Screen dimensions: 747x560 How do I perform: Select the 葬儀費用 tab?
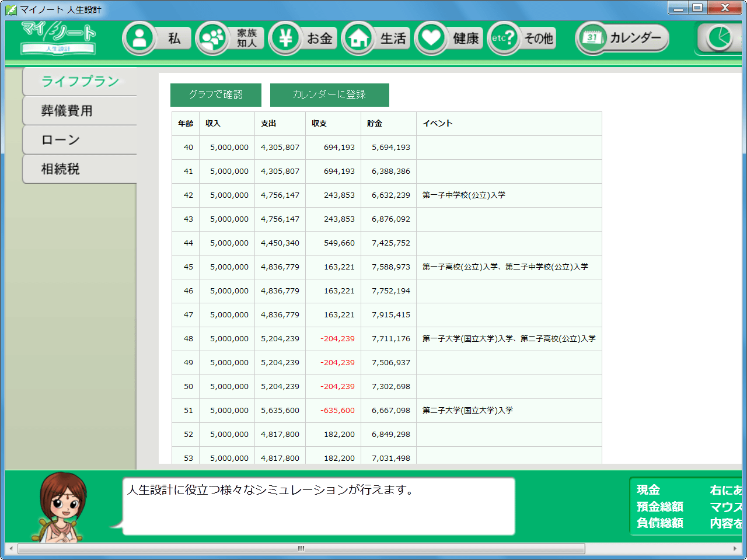point(80,111)
